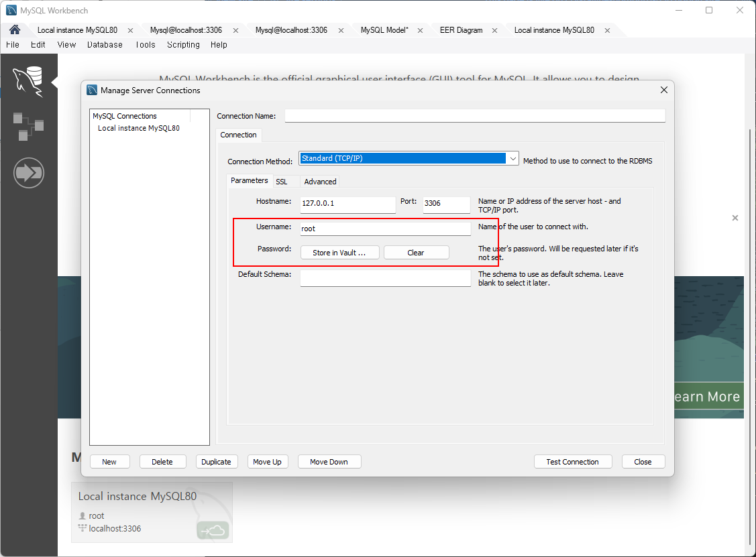Open the Help menu
Viewport: 756px width, 557px height.
[x=219, y=45]
